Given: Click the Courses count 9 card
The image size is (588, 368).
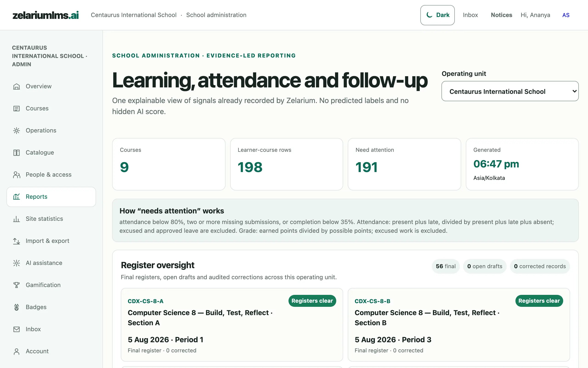Looking at the screenshot, I should (169, 164).
